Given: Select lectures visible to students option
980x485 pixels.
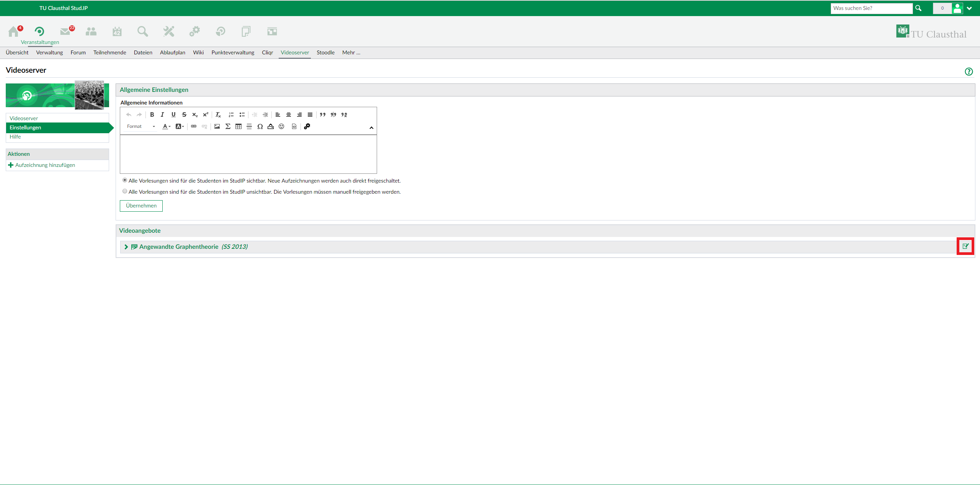Looking at the screenshot, I should pos(125,180).
